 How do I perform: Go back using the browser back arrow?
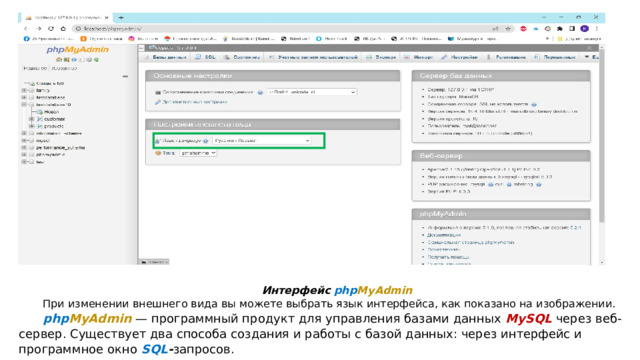(x=26, y=29)
